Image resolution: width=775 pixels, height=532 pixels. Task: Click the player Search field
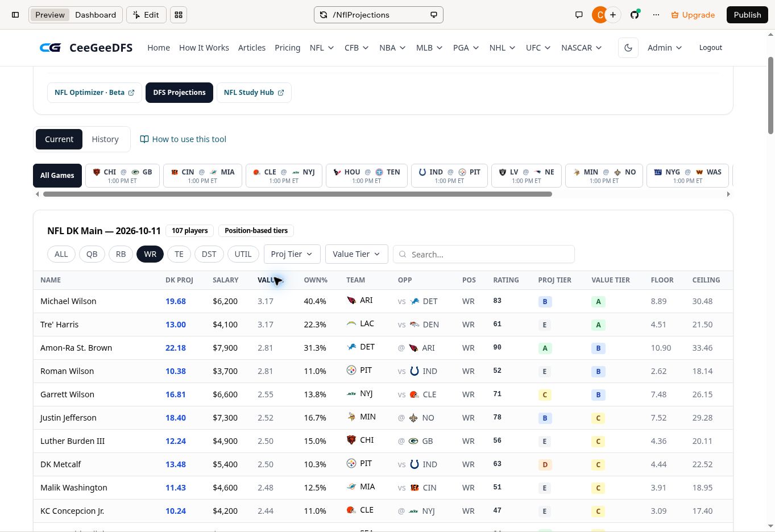(484, 254)
